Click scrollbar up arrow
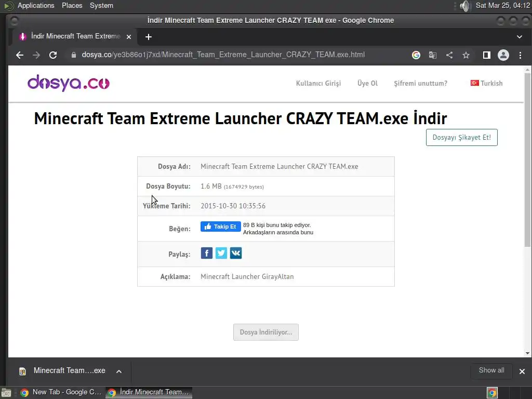The height and width of the screenshot is (399, 532). pos(527,70)
